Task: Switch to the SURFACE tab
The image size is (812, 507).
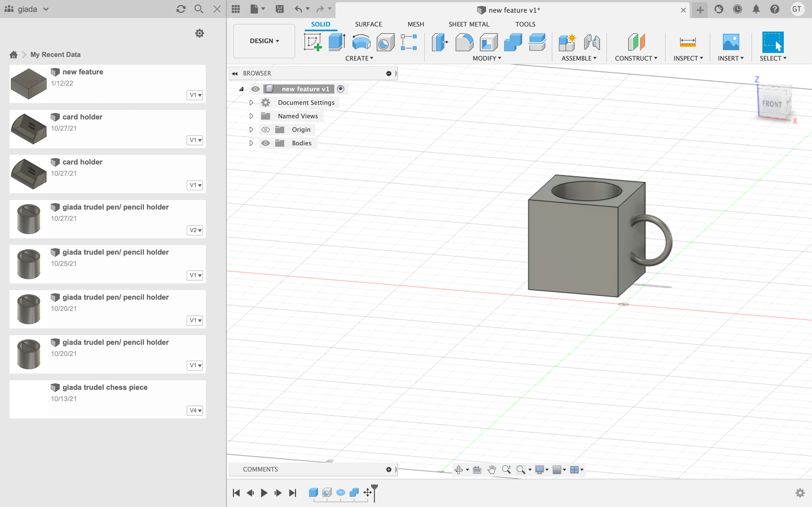Action: (368, 24)
